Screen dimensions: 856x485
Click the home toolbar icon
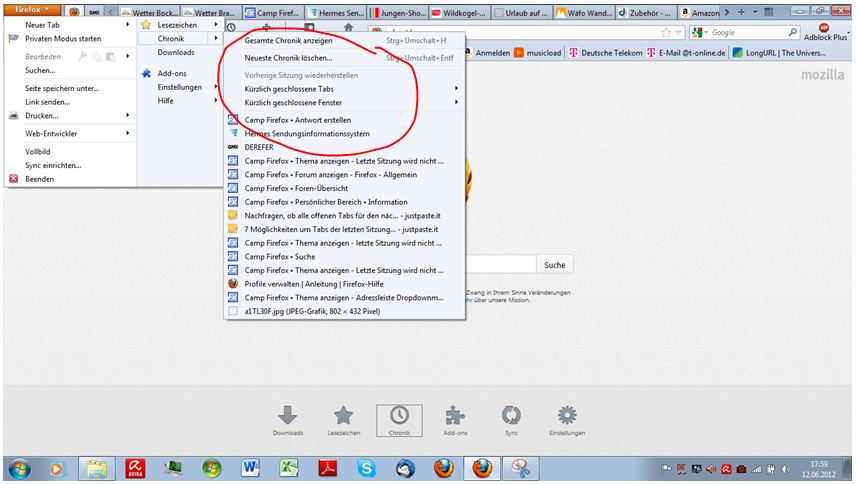tap(348, 27)
